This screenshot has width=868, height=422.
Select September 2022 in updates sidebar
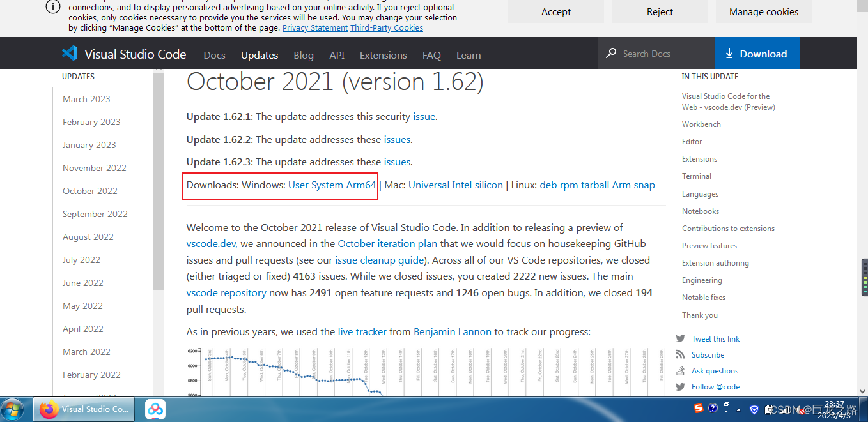point(95,214)
